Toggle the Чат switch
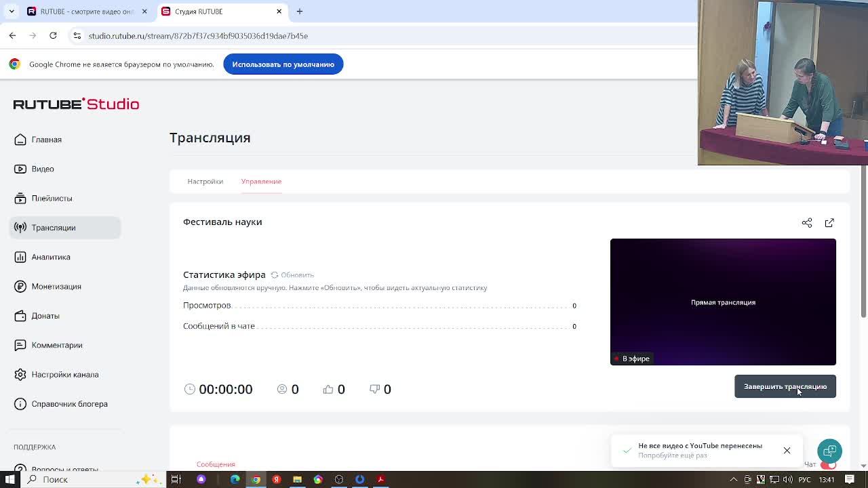The height and width of the screenshot is (488, 868). tap(829, 465)
